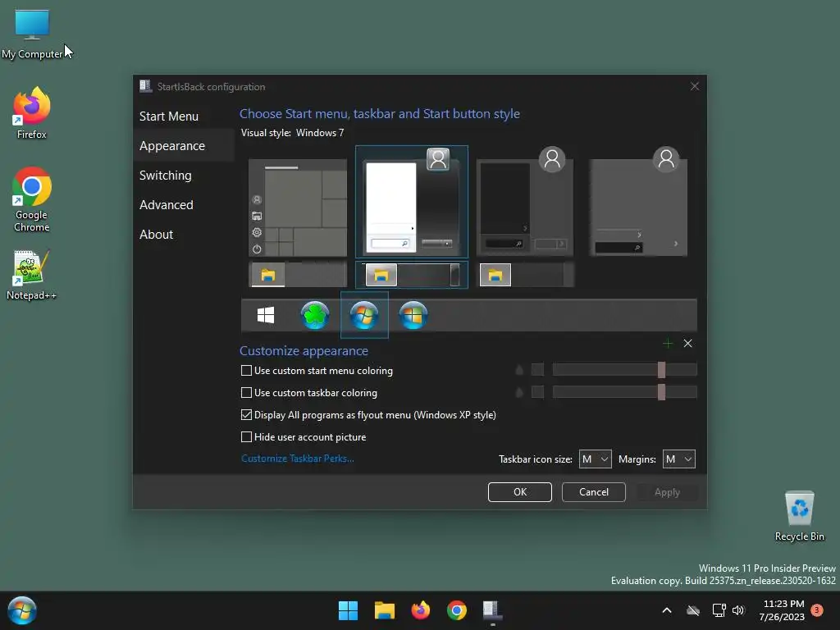The width and height of the screenshot is (840, 630).
Task: Enable Use custom taskbar coloring
Action: point(309,393)
